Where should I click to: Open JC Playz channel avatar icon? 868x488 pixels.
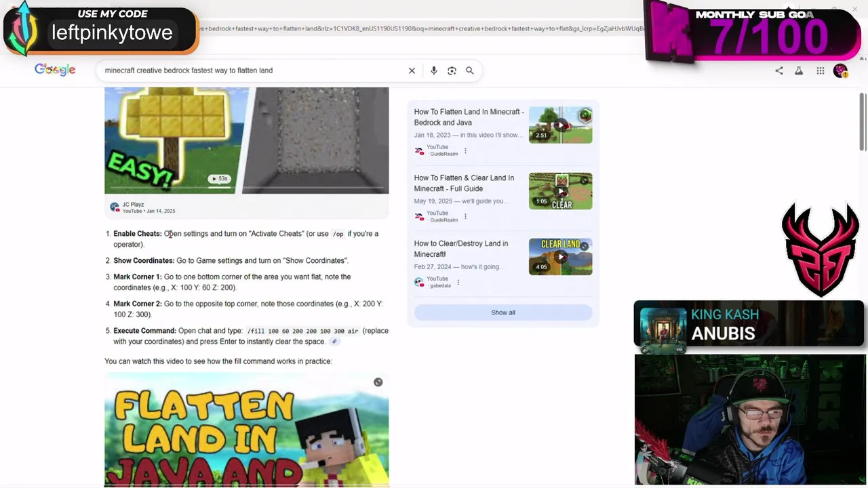[115, 207]
